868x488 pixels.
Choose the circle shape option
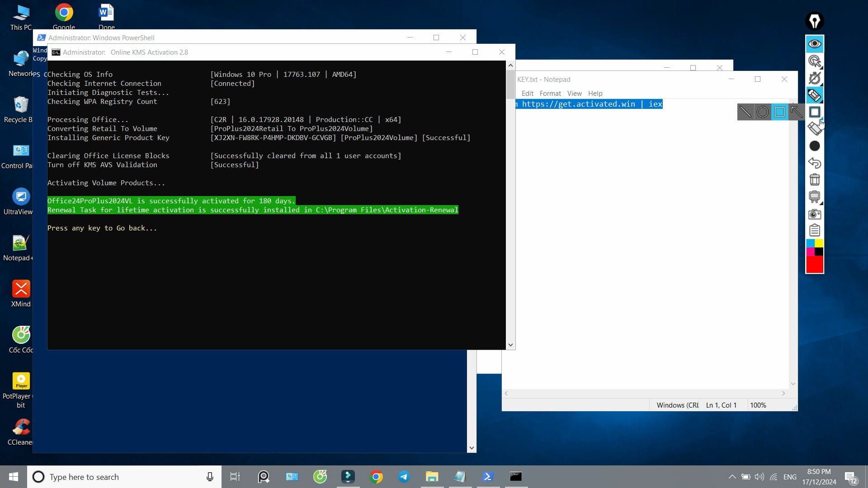(x=763, y=112)
